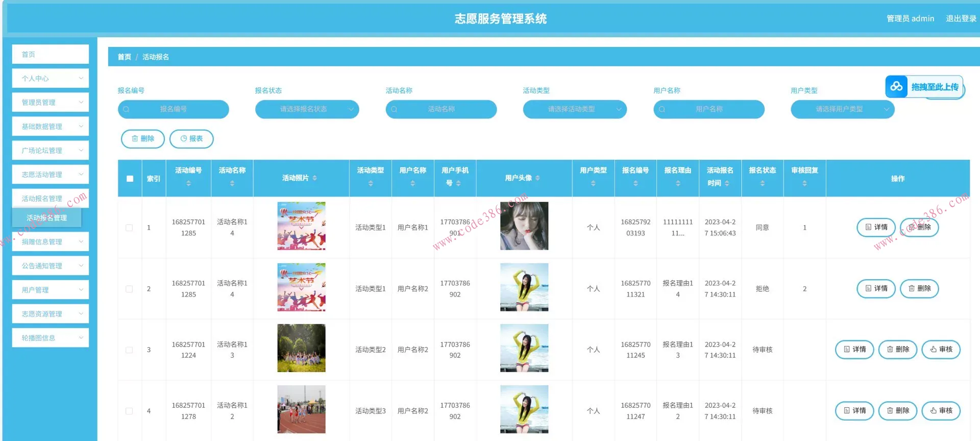Click 审核 for row 3
Image resolution: width=980 pixels, height=441 pixels.
pyautogui.click(x=941, y=350)
